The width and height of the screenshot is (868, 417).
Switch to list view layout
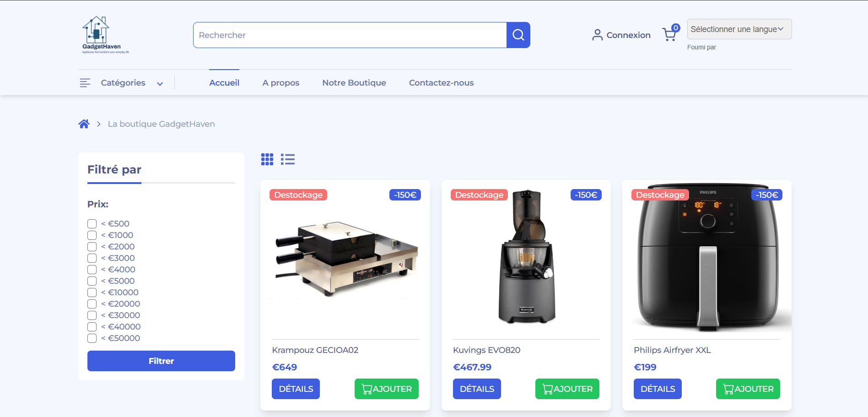click(288, 159)
